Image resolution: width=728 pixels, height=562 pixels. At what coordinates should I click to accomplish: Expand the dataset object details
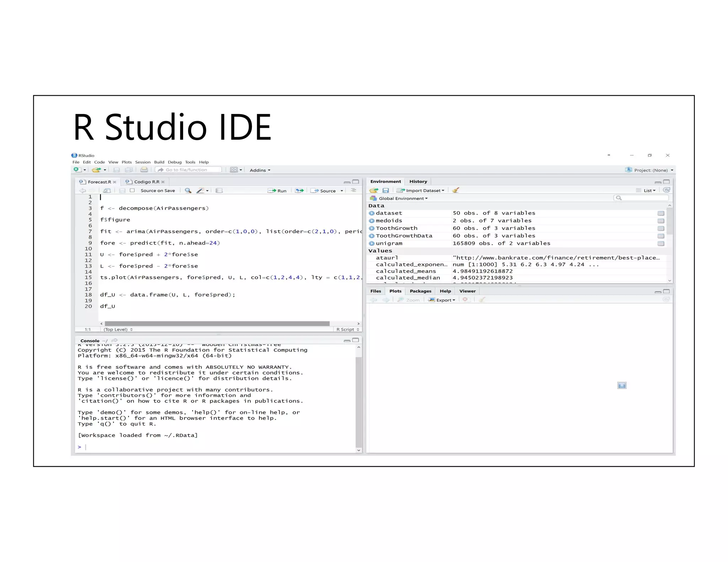point(372,213)
